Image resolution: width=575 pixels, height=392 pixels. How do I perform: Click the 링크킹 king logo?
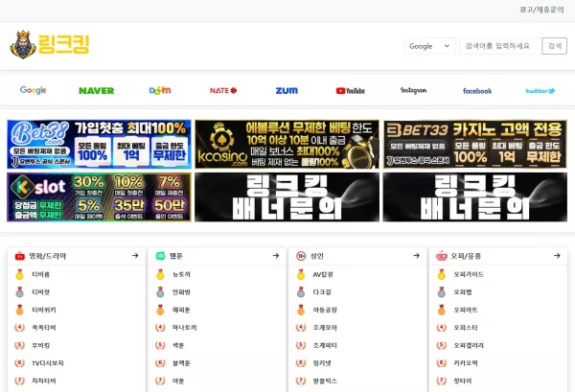point(50,45)
